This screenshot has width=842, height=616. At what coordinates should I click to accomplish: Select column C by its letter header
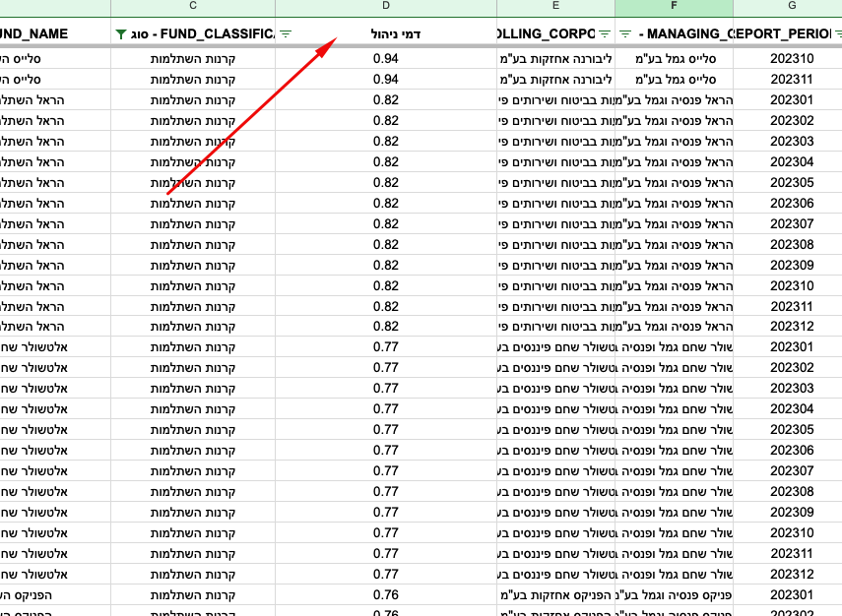click(x=193, y=6)
